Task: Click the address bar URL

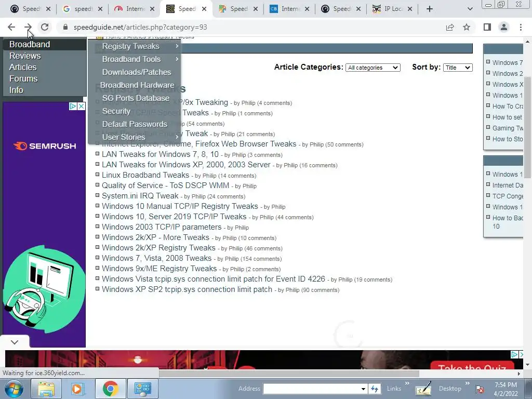Action: coord(140,27)
